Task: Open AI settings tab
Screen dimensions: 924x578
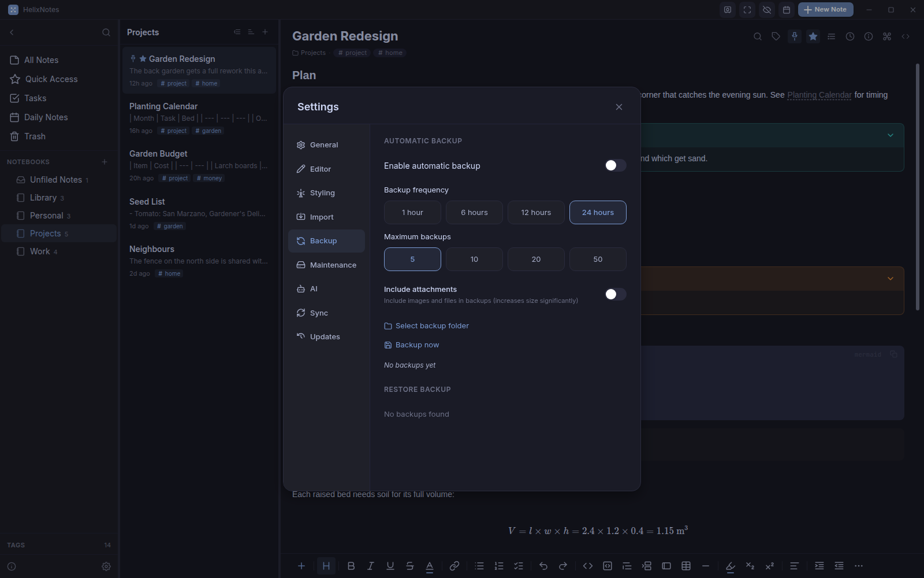Action: 326,289
